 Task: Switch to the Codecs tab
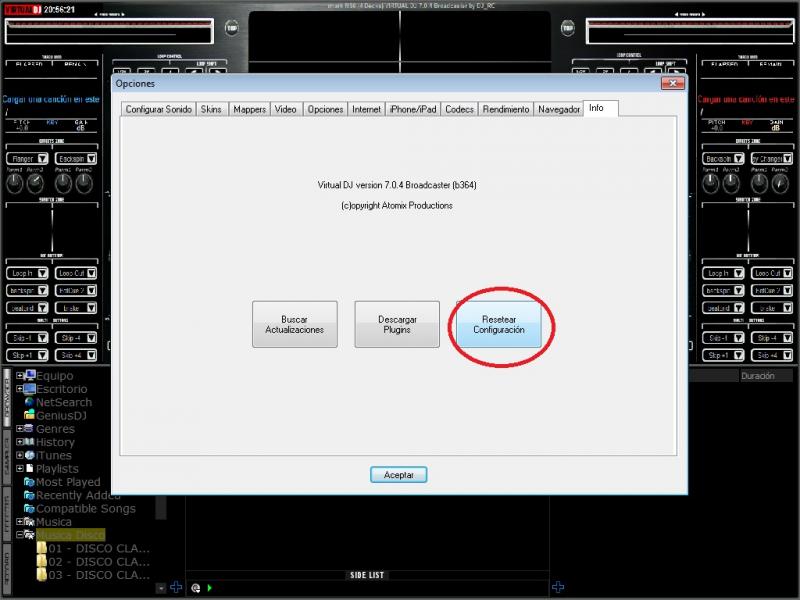459,109
